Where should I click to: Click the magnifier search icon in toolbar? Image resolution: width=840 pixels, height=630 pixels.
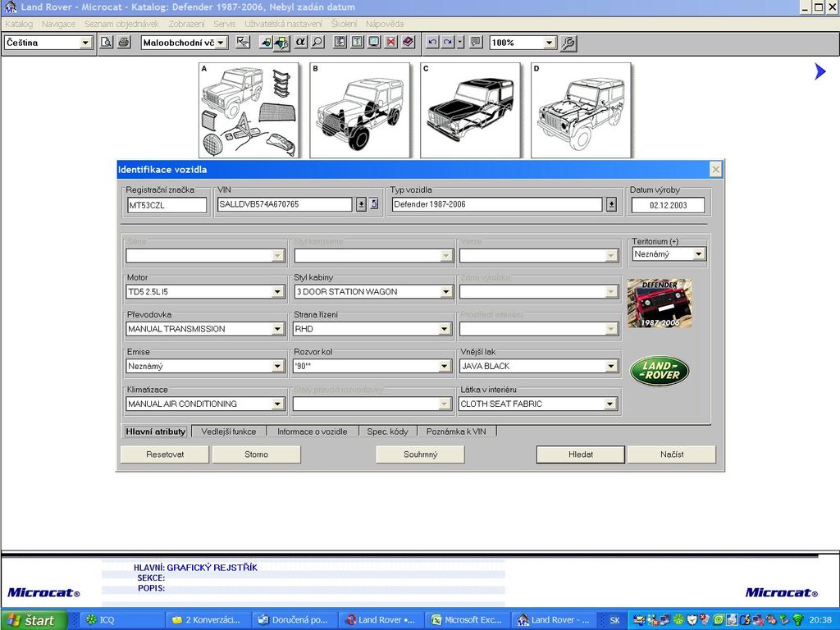point(317,43)
